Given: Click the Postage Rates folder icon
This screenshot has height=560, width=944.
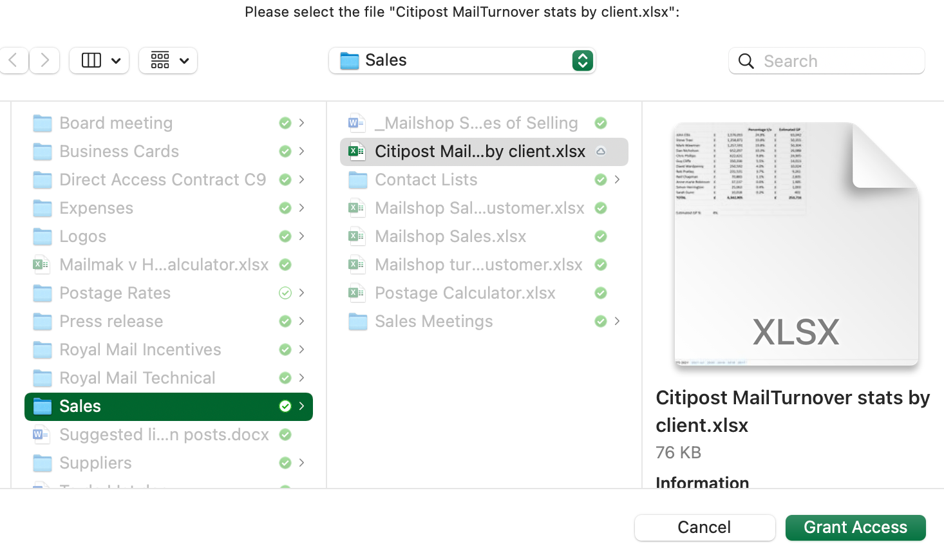Looking at the screenshot, I should pos(42,293).
